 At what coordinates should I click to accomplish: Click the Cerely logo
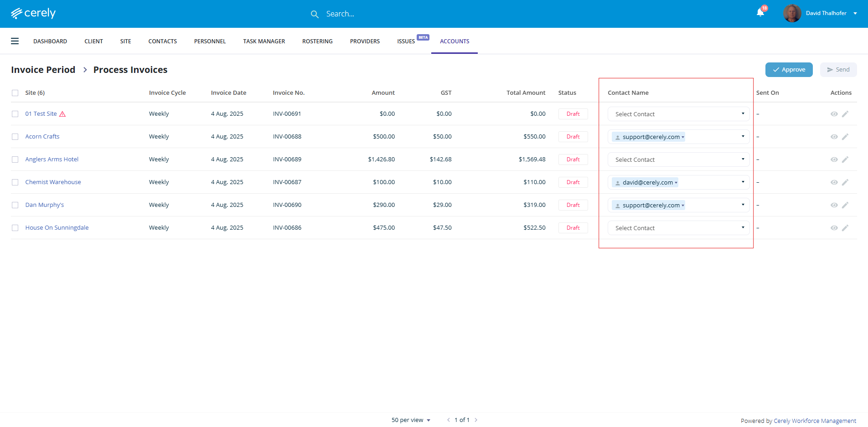coord(33,13)
